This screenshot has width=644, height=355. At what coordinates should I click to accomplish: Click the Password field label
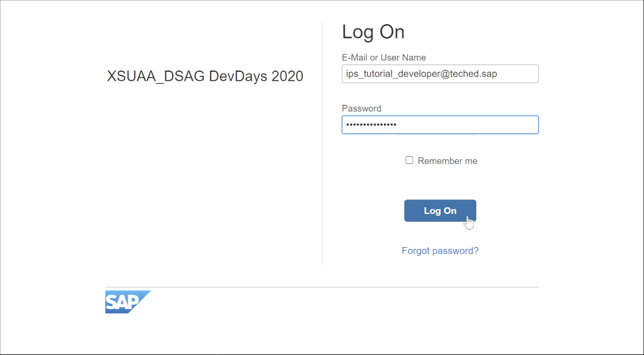click(x=362, y=108)
